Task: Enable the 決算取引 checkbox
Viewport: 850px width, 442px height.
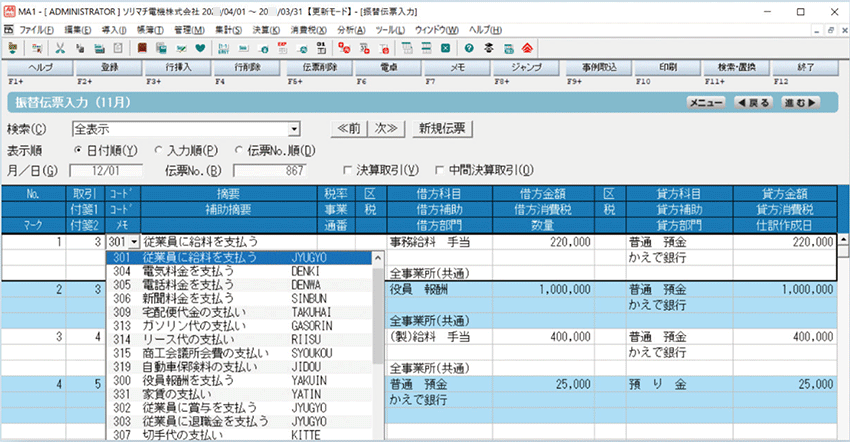Action: 348,169
